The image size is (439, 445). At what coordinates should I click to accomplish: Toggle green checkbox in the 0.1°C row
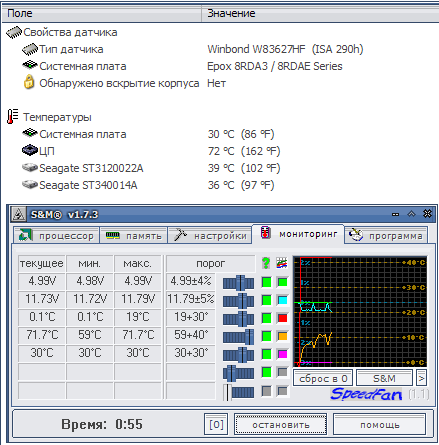(x=266, y=318)
